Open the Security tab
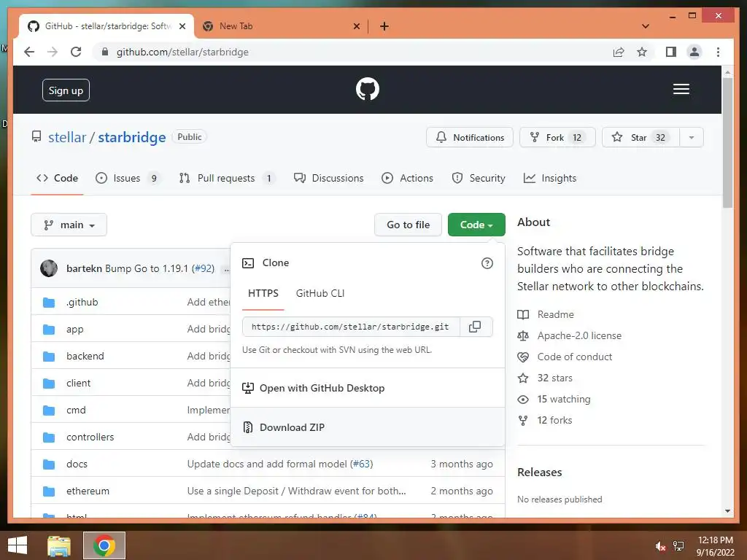This screenshot has width=747, height=560. pos(479,178)
